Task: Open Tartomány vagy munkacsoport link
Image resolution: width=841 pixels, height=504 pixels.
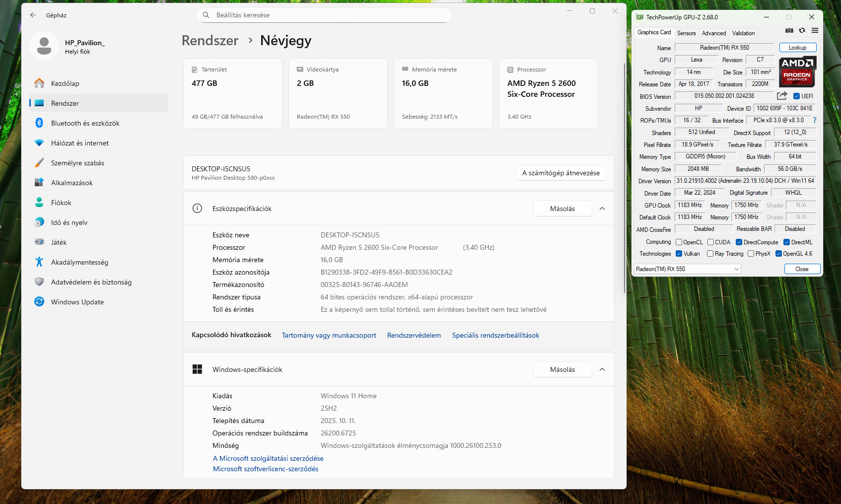Action: point(329,335)
